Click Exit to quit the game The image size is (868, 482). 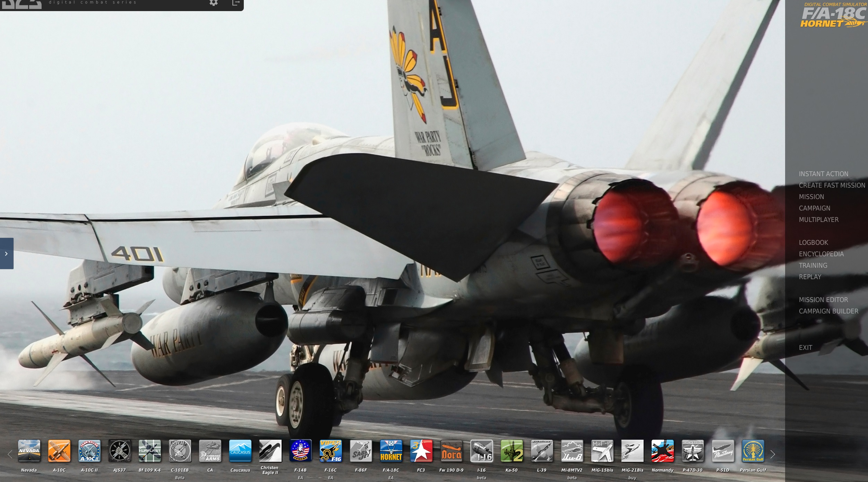point(805,348)
